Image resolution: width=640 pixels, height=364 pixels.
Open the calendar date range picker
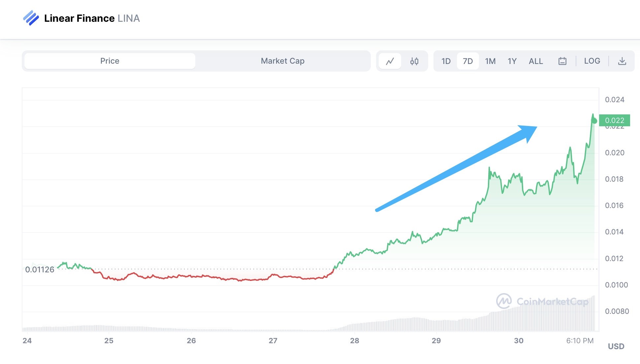[562, 61]
